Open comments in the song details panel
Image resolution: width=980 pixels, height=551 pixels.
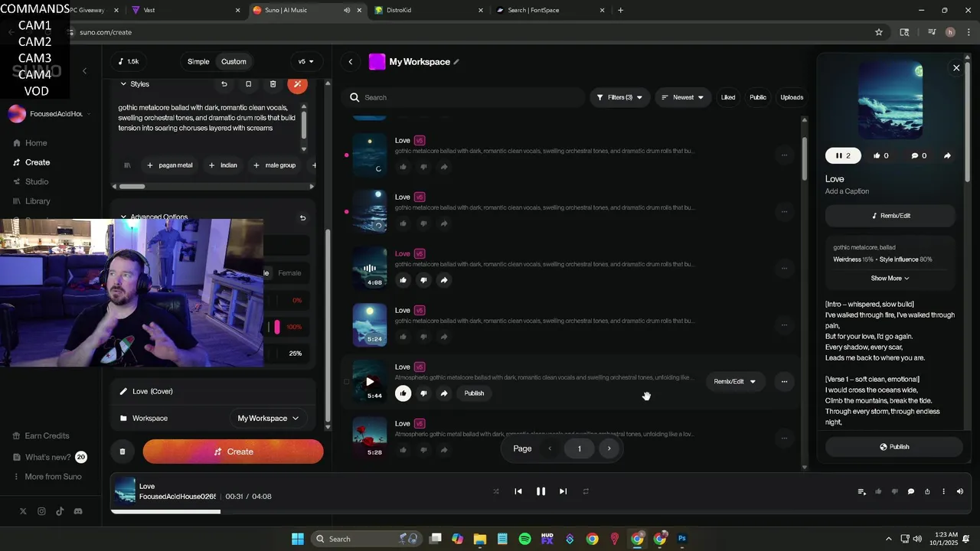[x=919, y=155]
